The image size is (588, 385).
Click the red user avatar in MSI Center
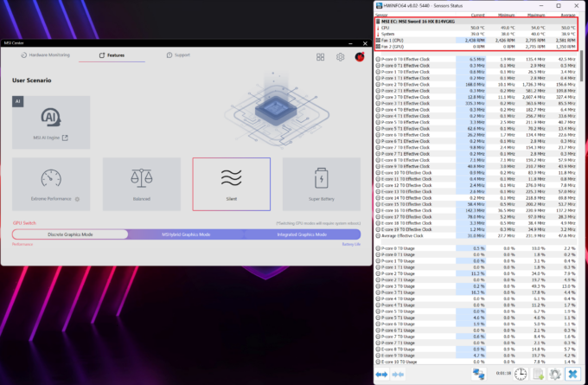360,56
